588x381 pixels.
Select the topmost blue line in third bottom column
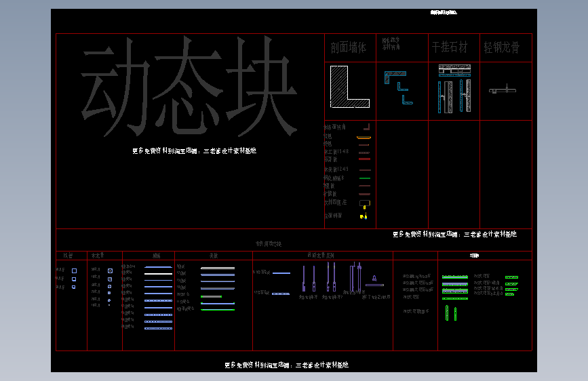[x=158, y=267]
